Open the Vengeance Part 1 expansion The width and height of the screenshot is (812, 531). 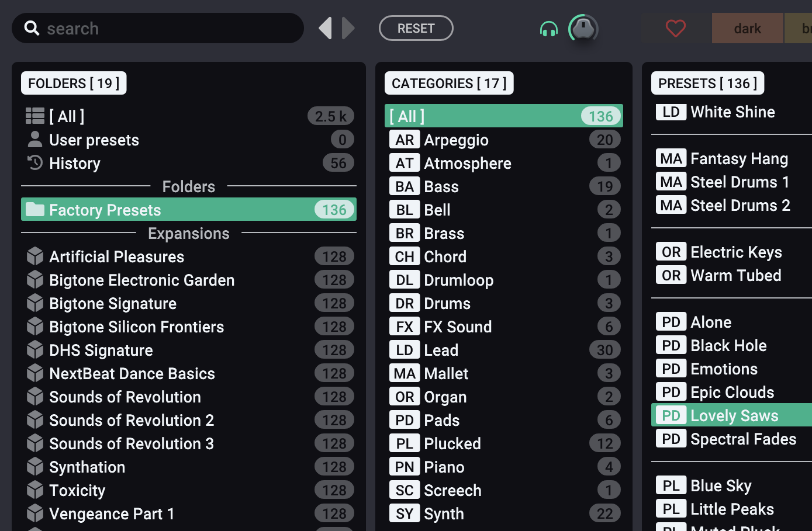click(x=112, y=513)
